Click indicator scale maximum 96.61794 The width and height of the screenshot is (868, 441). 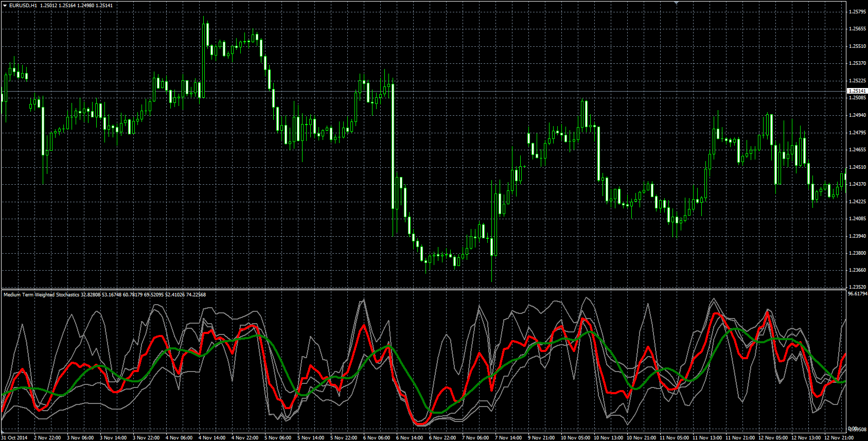pyautogui.click(x=857, y=294)
